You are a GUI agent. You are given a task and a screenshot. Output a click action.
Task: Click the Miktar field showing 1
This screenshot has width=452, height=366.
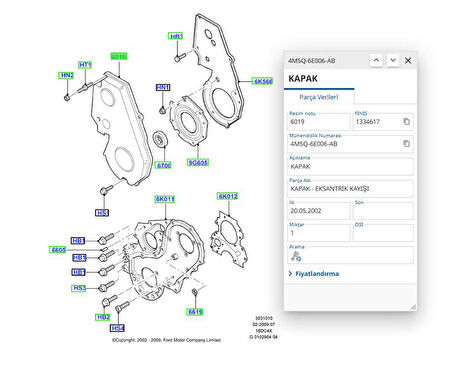pyautogui.click(x=319, y=233)
